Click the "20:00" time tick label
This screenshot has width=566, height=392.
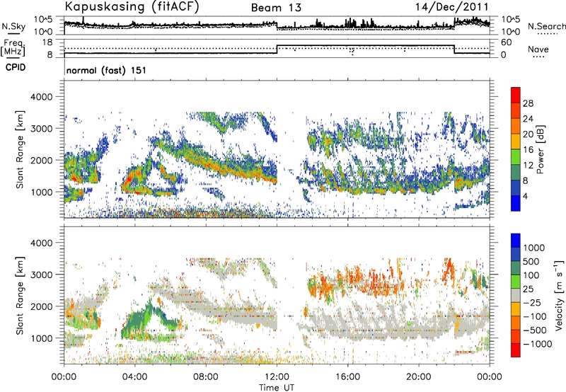(419, 377)
